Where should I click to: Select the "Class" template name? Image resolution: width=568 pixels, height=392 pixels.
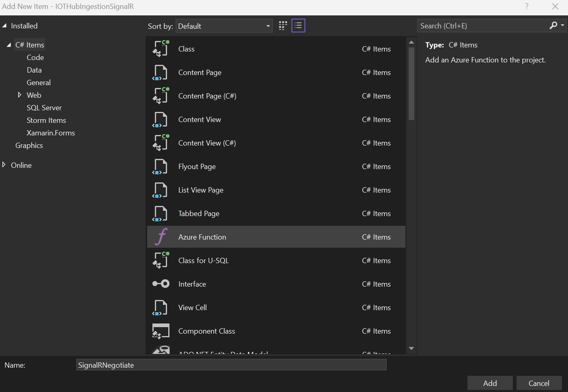tap(186, 49)
